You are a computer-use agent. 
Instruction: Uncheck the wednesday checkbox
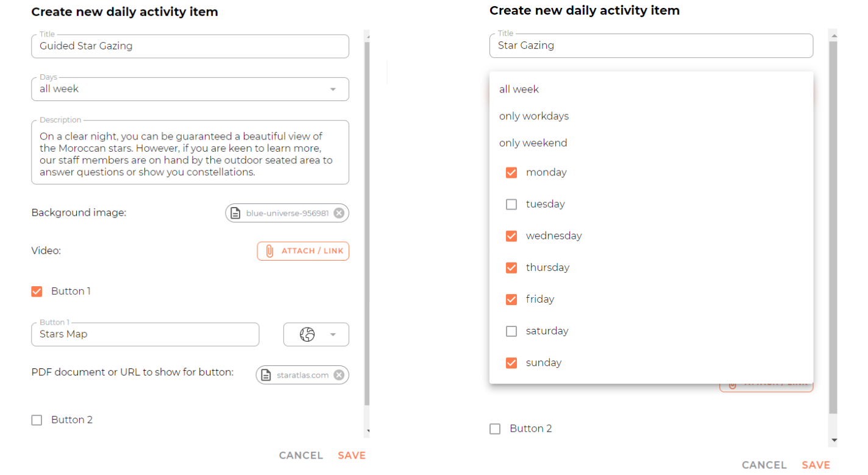pos(511,236)
